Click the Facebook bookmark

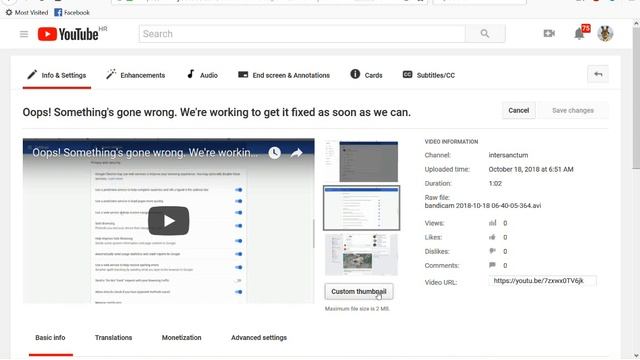coord(72,13)
